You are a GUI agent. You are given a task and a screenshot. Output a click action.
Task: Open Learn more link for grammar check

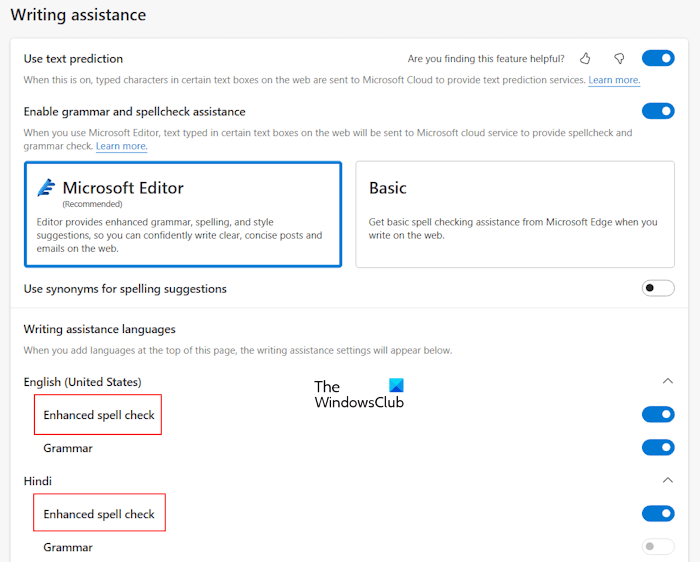click(x=121, y=146)
